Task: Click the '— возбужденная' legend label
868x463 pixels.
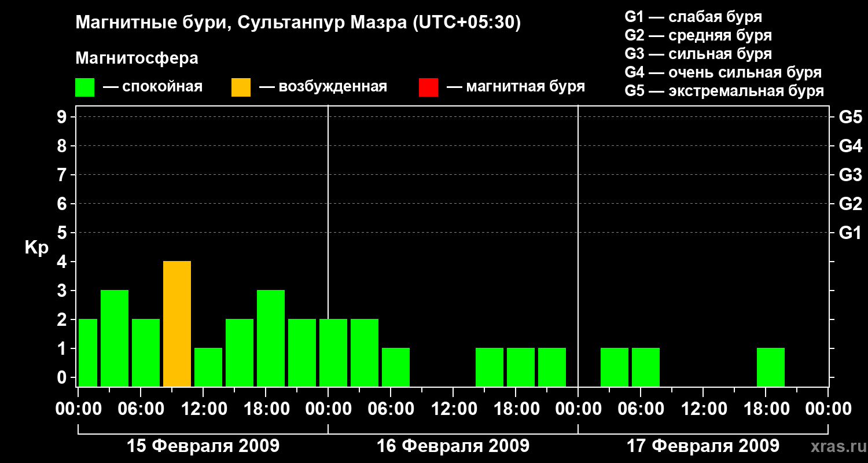Action: (323, 87)
